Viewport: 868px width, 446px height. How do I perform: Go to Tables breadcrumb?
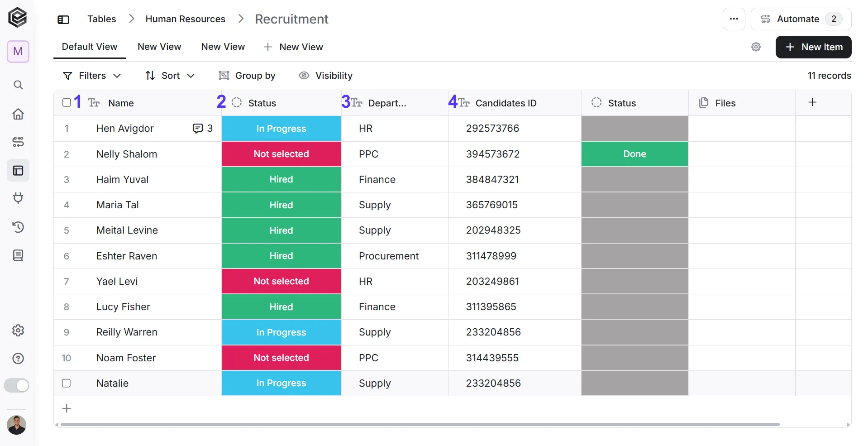click(102, 19)
